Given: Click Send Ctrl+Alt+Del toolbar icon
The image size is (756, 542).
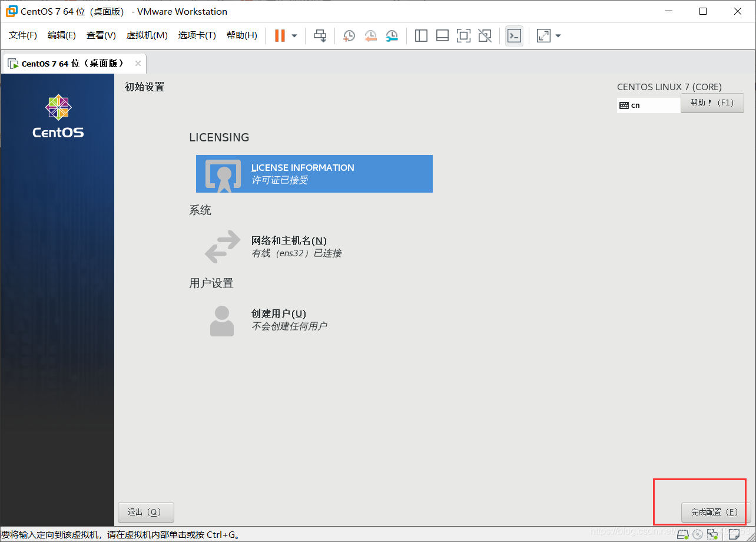Looking at the screenshot, I should [320, 36].
